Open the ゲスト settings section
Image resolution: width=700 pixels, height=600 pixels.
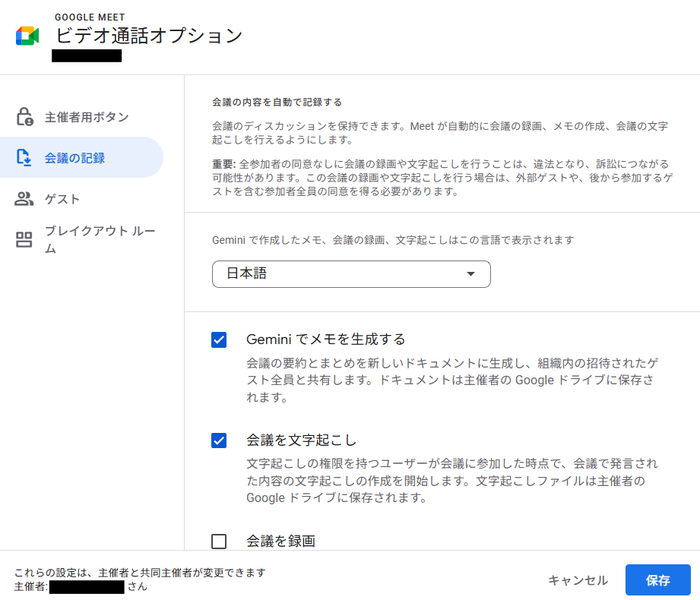(x=62, y=199)
